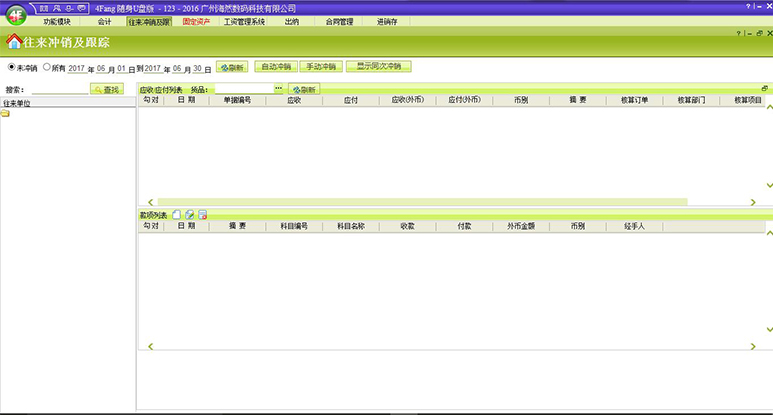
Task: Select the 未冲销 radio button
Action: [12, 68]
